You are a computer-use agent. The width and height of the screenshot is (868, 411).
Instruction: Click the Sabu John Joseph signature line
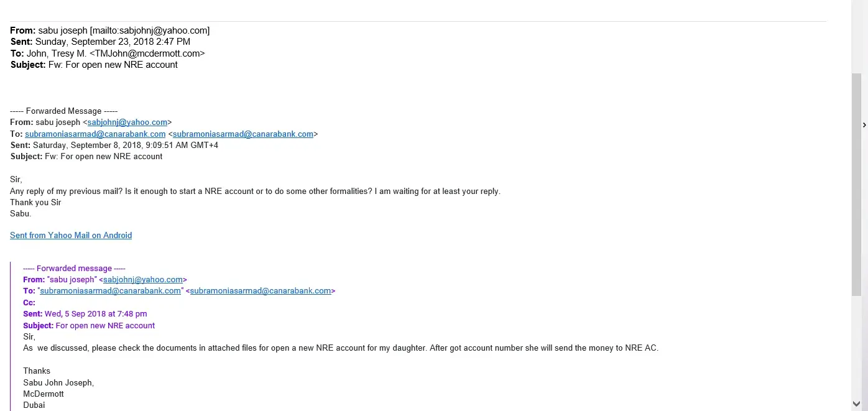click(x=58, y=382)
